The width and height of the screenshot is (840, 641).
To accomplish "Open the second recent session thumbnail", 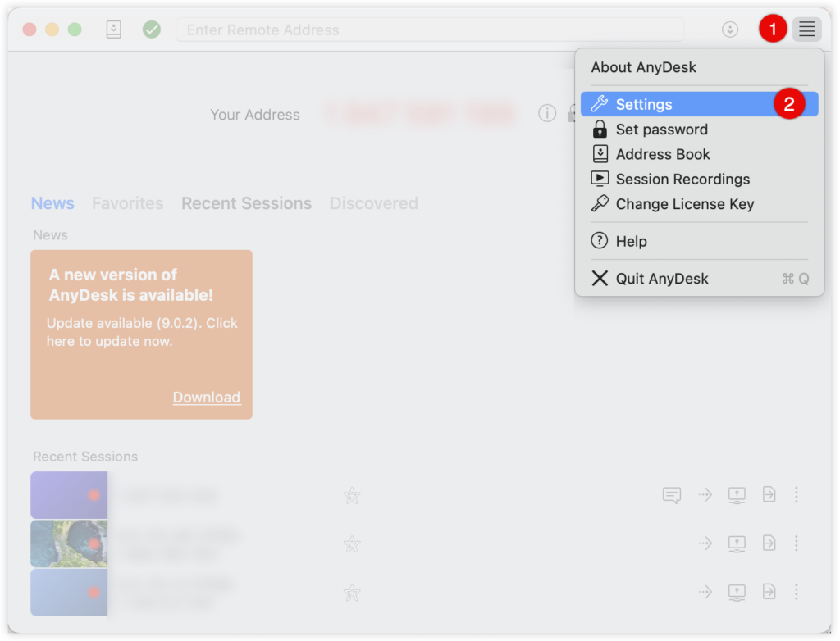I will [x=69, y=543].
